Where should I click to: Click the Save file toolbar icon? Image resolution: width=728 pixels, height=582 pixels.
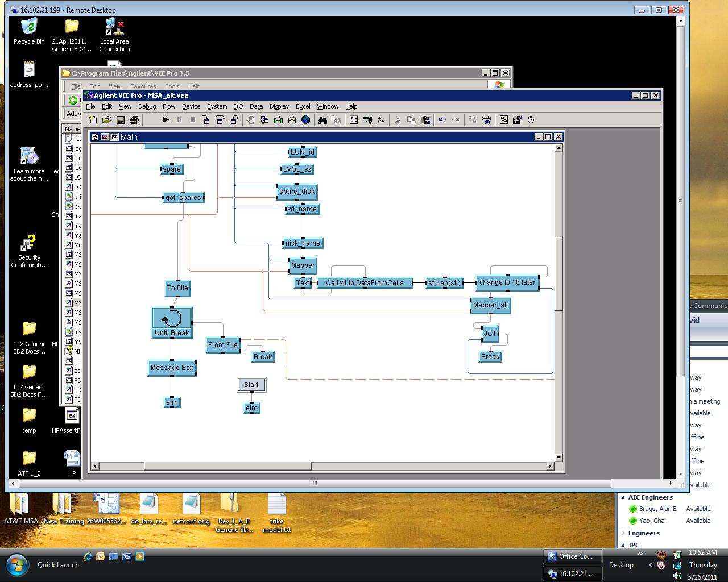click(x=121, y=120)
